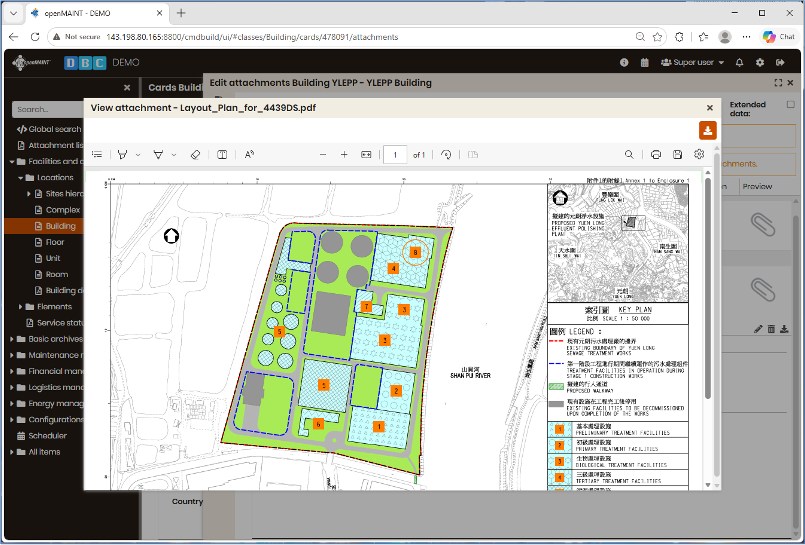The width and height of the screenshot is (805, 545).
Task: Open the calendar icon in header
Action: point(645,62)
